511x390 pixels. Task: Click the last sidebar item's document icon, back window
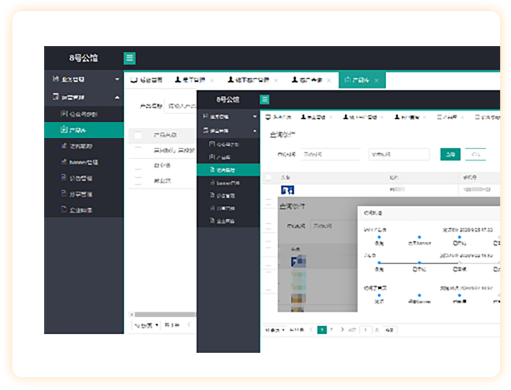click(64, 209)
